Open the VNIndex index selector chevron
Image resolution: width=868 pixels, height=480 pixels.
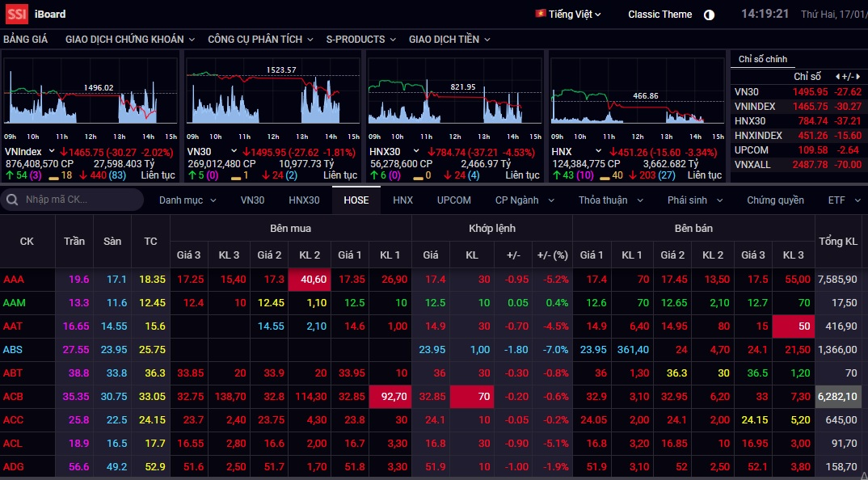51,151
